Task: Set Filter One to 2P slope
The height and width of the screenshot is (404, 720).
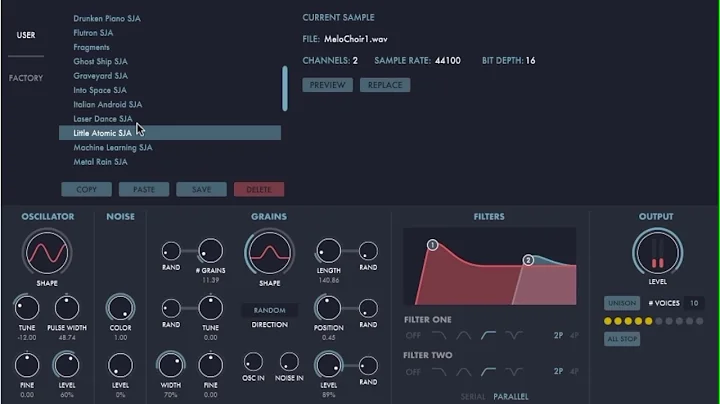Action: 558,336
